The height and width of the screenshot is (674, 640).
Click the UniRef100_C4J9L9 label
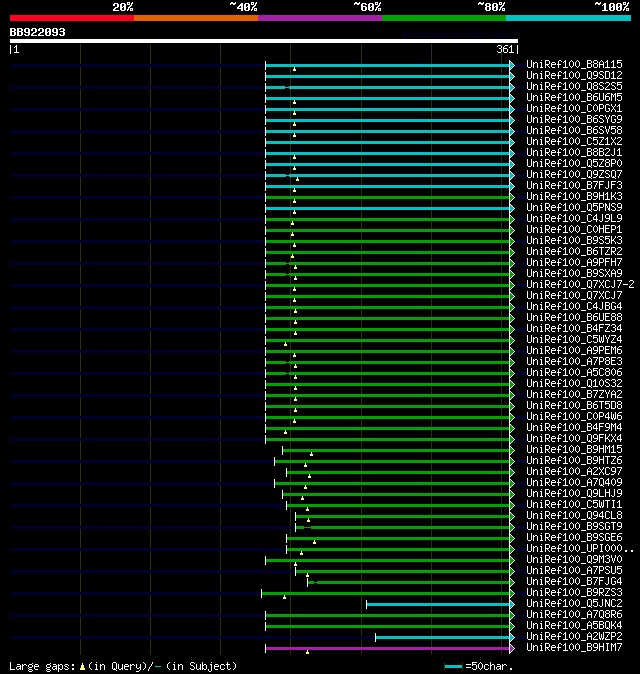point(574,218)
